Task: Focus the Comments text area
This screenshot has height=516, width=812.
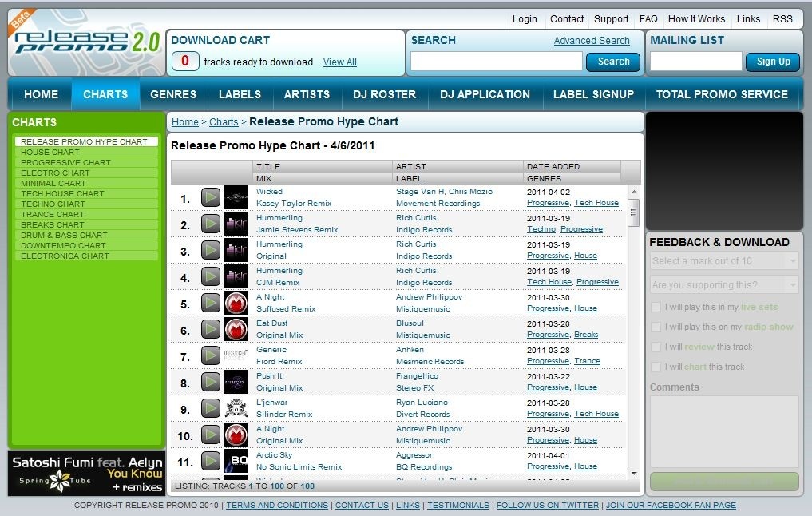Action: pos(724,431)
